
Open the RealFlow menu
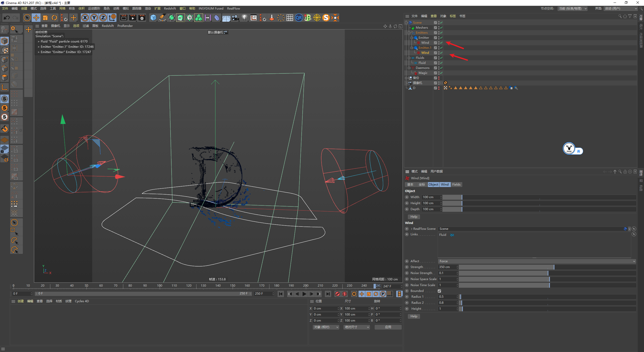coord(233,9)
